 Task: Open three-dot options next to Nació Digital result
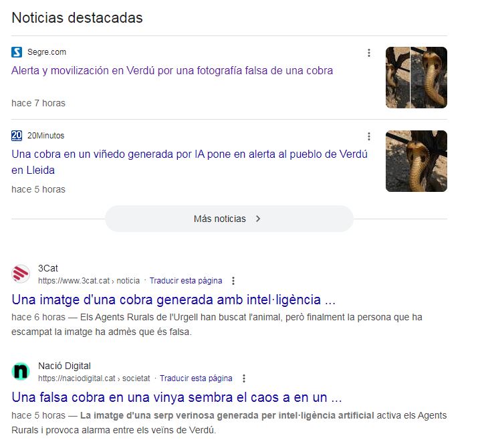[x=244, y=378]
